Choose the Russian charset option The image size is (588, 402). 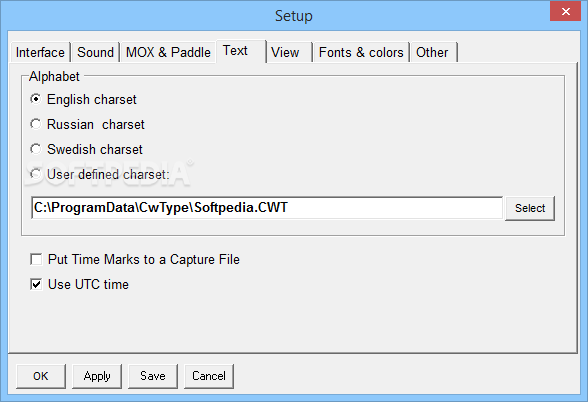[x=36, y=124]
